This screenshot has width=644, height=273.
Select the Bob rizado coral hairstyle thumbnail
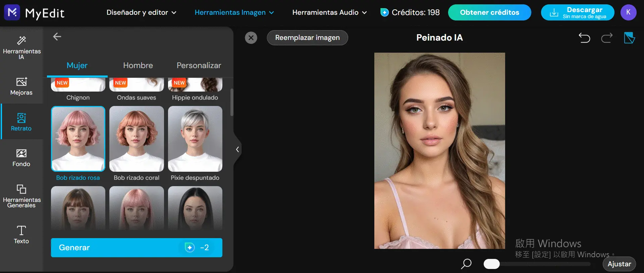[x=137, y=139]
